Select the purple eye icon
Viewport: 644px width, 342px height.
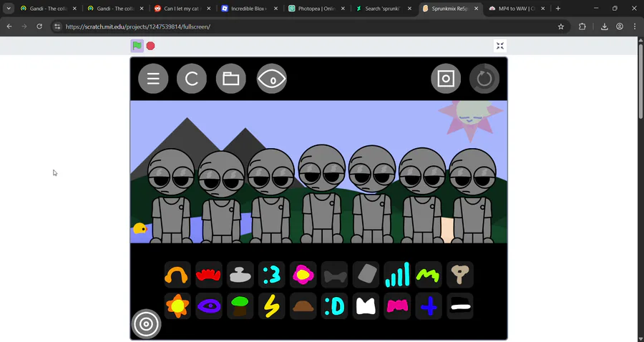pyautogui.click(x=209, y=306)
